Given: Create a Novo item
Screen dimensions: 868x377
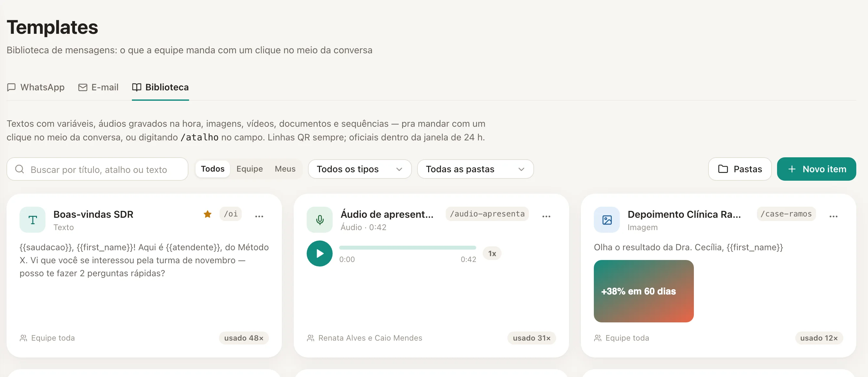Looking at the screenshot, I should click(816, 169).
